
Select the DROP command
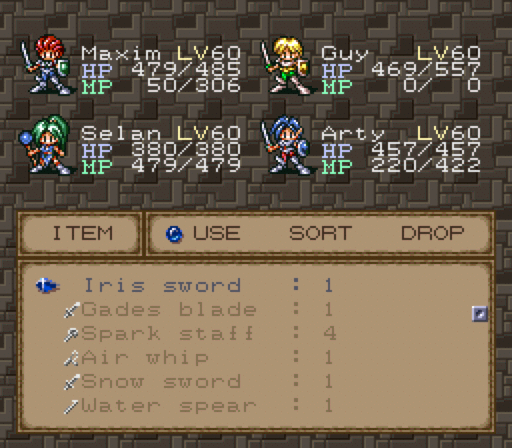pyautogui.click(x=433, y=233)
